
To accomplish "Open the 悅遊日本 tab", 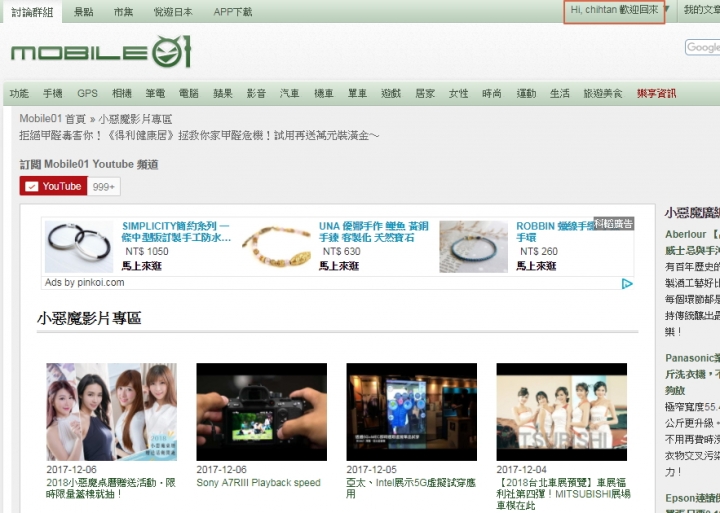I will (x=173, y=12).
